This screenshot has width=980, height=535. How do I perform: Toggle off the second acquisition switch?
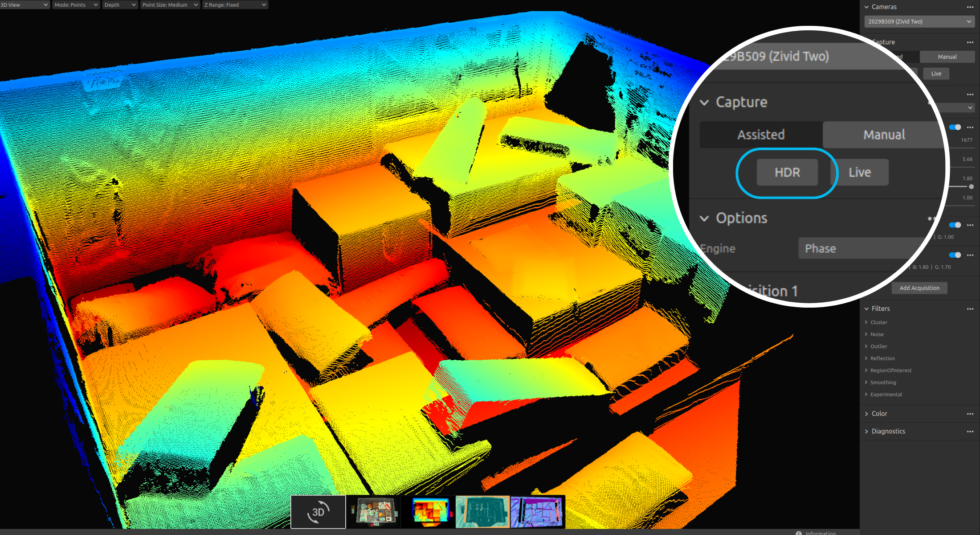click(x=955, y=225)
